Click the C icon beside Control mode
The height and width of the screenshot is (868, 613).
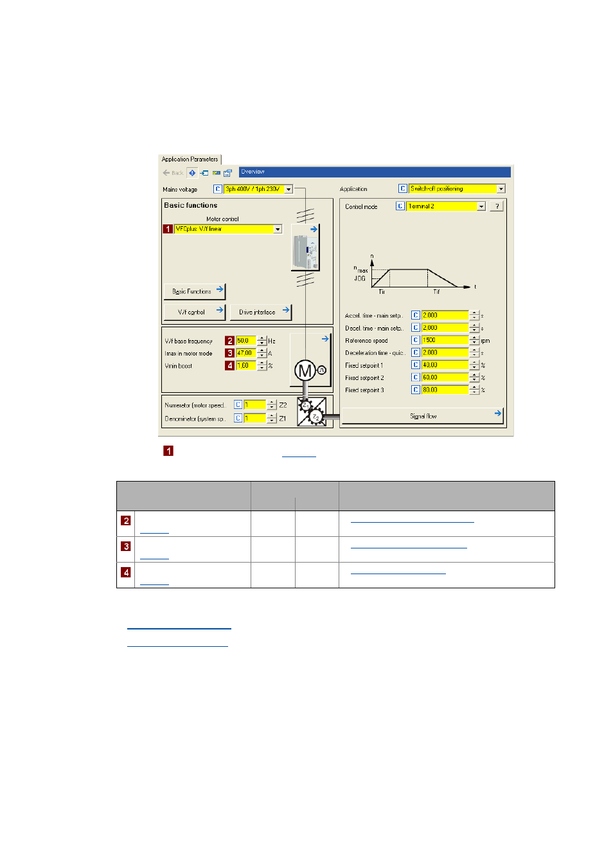click(x=400, y=206)
